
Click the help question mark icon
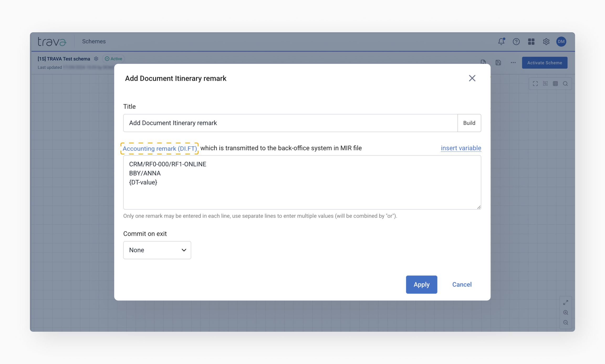516,41
